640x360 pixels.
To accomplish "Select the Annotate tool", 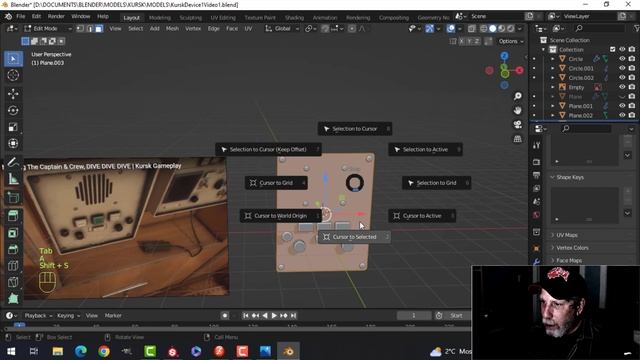I will coord(13,162).
